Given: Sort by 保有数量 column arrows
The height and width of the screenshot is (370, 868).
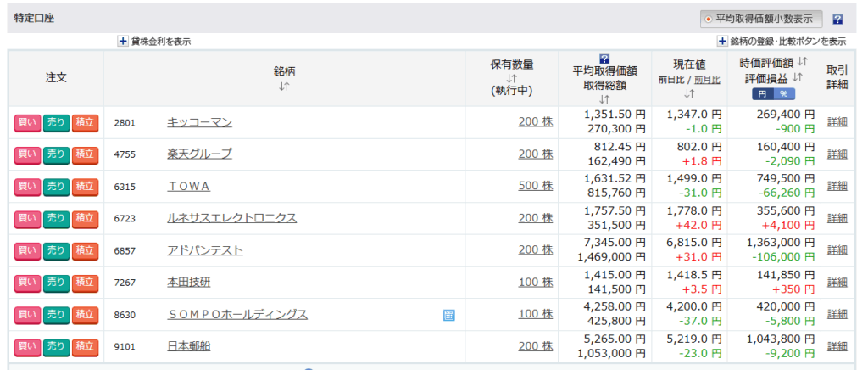Looking at the screenshot, I should click(x=511, y=79).
